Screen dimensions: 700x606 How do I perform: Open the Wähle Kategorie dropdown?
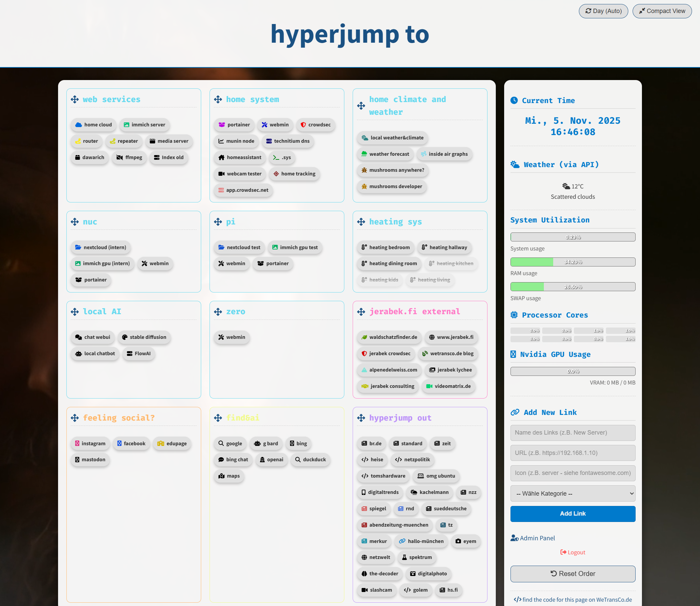(x=573, y=493)
